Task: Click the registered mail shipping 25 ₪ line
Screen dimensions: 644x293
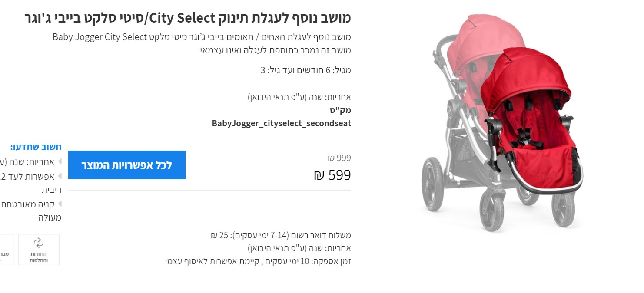Action: (280, 235)
